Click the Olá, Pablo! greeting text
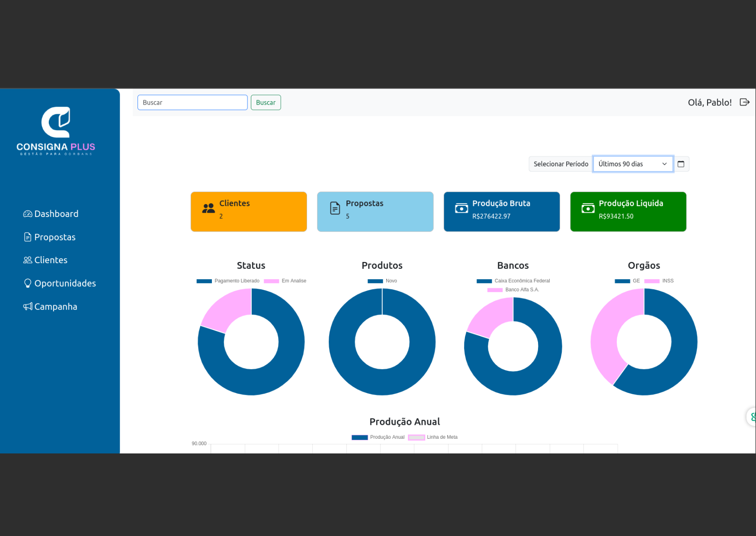The height and width of the screenshot is (536, 756). tap(710, 102)
